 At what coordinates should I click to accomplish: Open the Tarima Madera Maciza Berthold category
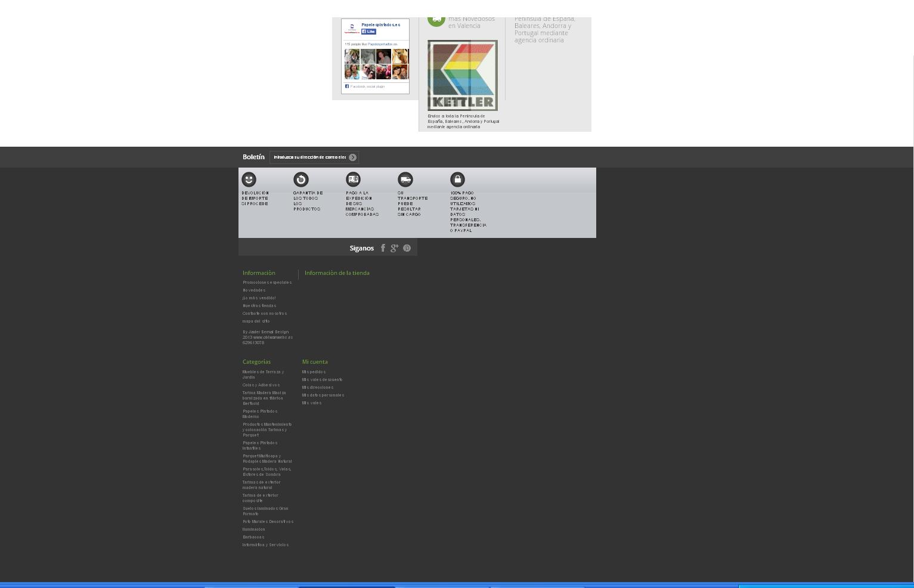(264, 398)
